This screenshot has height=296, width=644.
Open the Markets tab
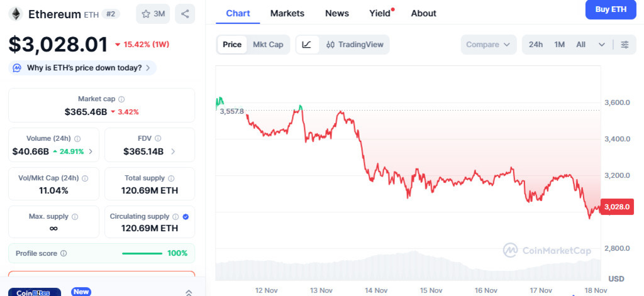(x=287, y=13)
